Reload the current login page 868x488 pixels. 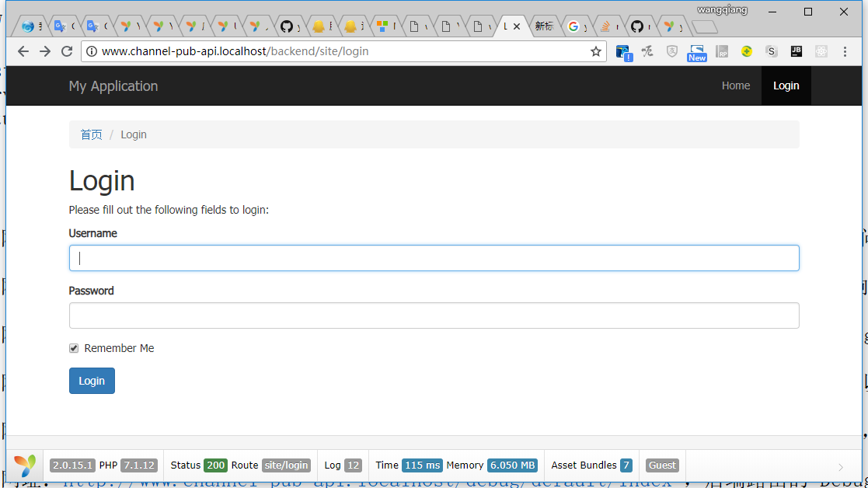click(x=67, y=51)
